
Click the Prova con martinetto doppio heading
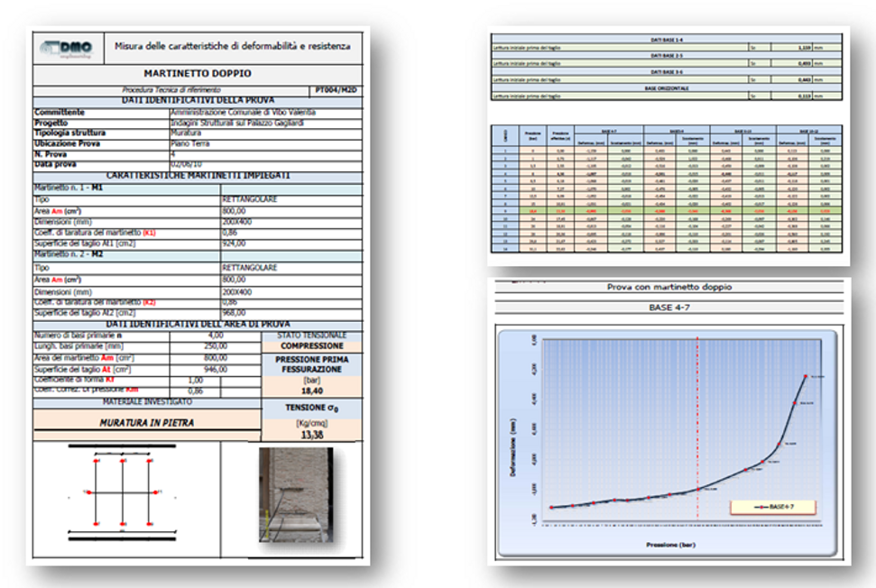pos(668,288)
